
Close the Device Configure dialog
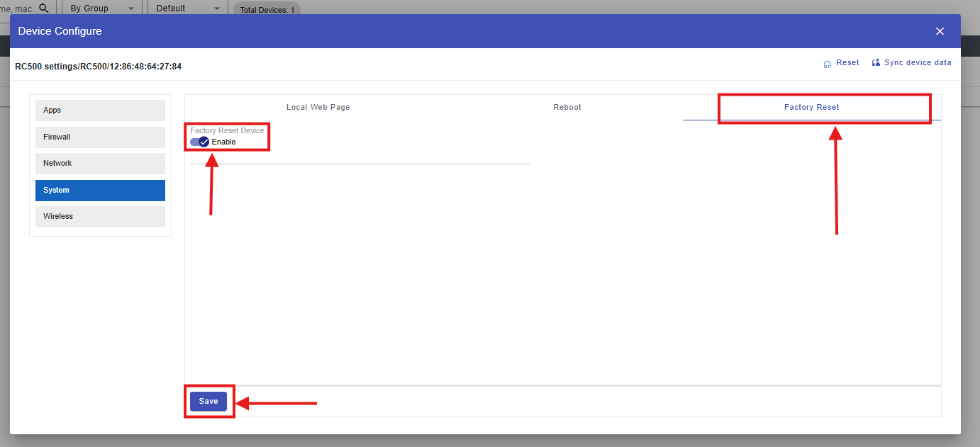(x=940, y=31)
